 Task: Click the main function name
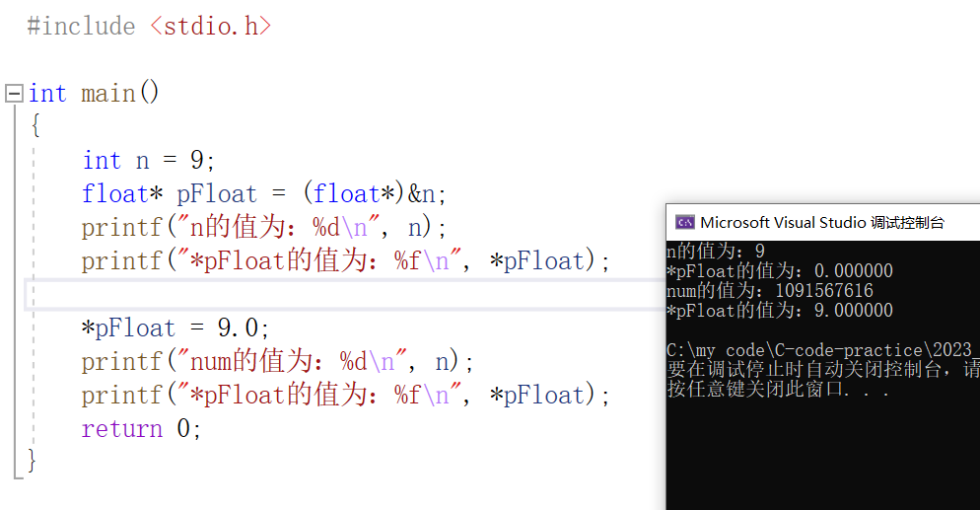(108, 94)
